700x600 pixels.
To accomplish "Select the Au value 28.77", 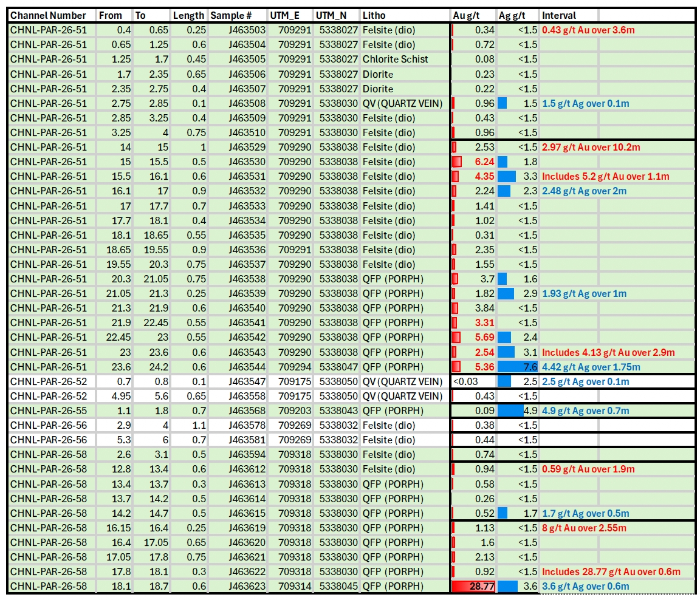I will coord(482,587).
